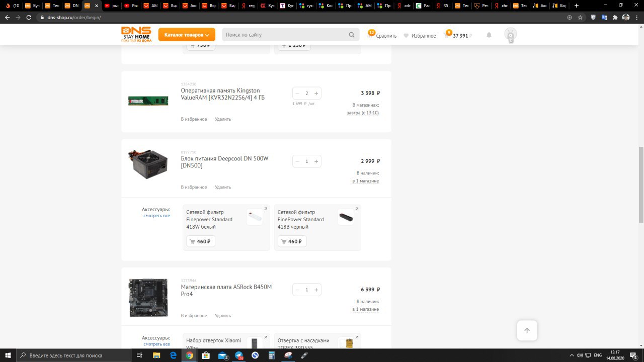644x362 pixels.
Task: Open ASRock motherboard thumbnail
Action: pyautogui.click(x=148, y=298)
